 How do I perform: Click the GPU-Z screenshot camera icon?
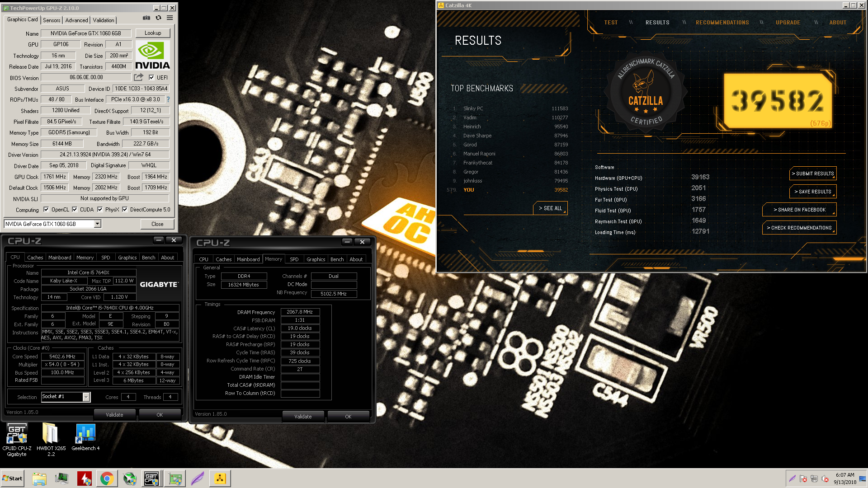coord(146,18)
